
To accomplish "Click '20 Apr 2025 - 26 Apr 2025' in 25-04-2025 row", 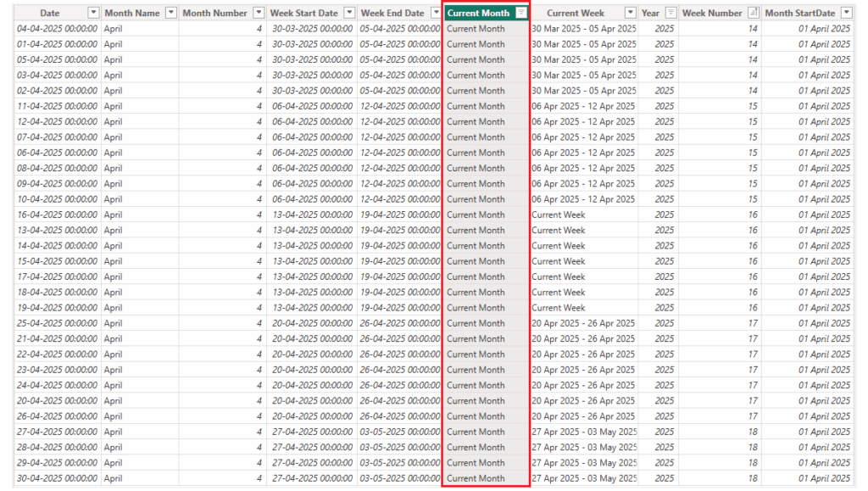I will (583, 323).
